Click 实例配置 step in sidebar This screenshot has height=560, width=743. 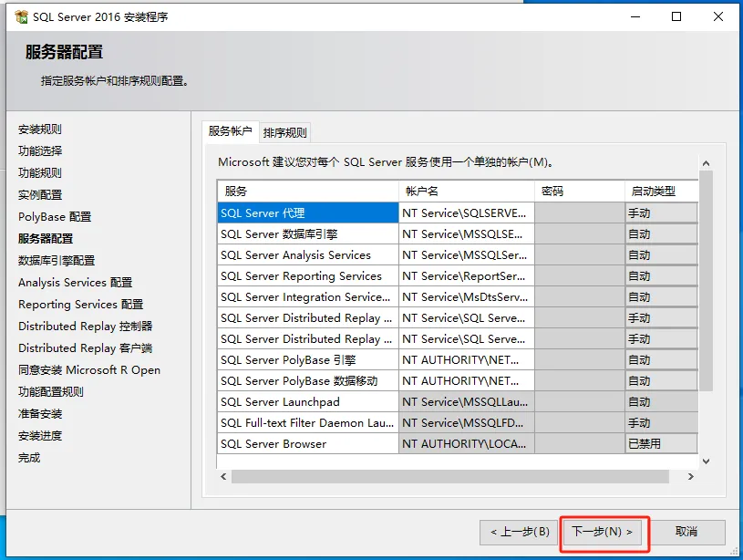tap(40, 194)
